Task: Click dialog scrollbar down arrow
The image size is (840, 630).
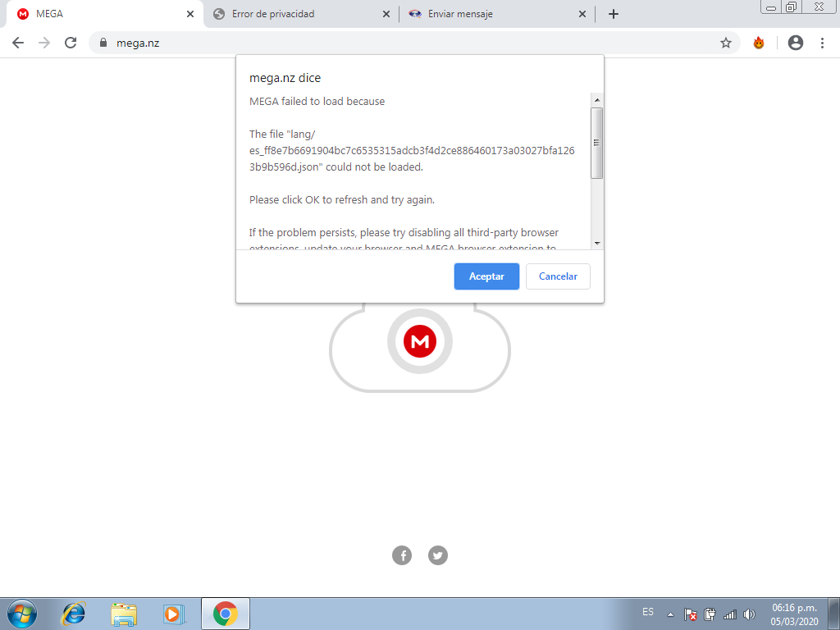Action: point(597,243)
